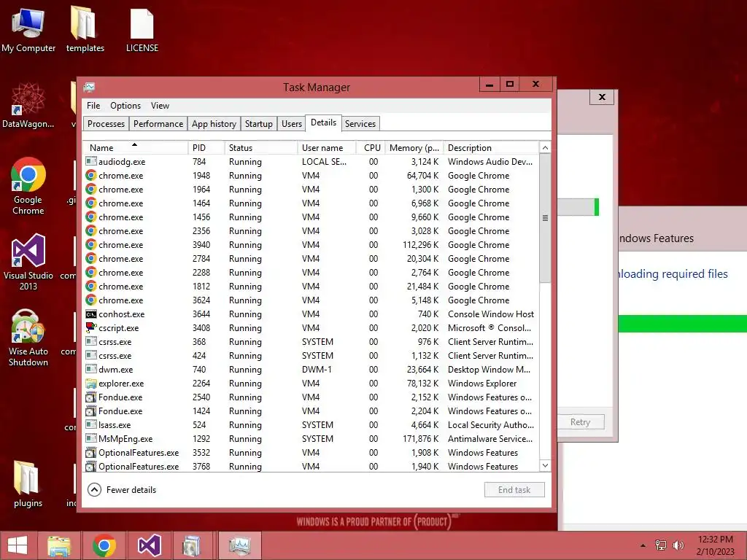Image resolution: width=747 pixels, height=560 pixels.
Task: Switch to the Startup tab
Action: [259, 124]
